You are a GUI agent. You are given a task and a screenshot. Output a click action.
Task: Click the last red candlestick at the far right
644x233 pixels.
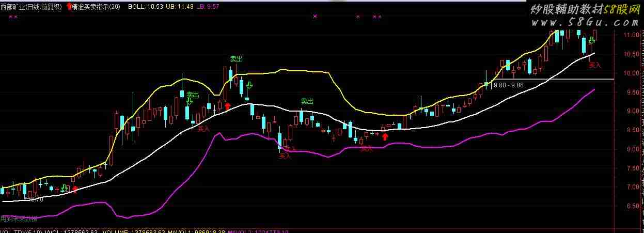(595, 35)
